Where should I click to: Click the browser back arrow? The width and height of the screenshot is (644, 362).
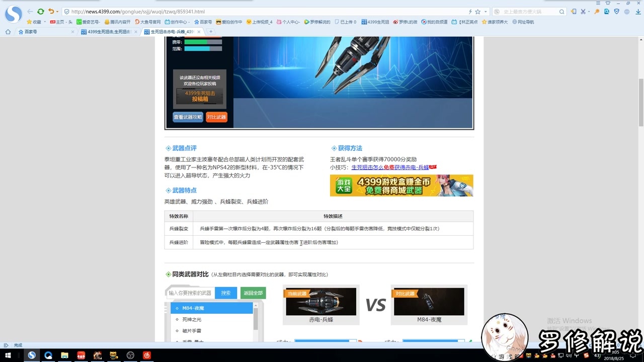[x=30, y=12]
